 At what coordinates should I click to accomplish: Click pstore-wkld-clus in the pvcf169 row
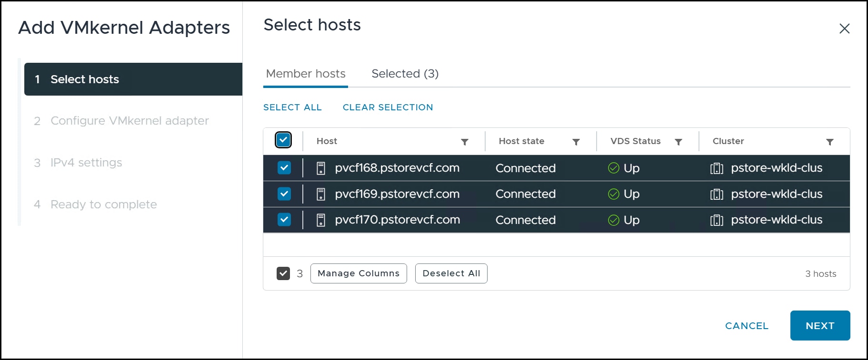click(x=777, y=194)
